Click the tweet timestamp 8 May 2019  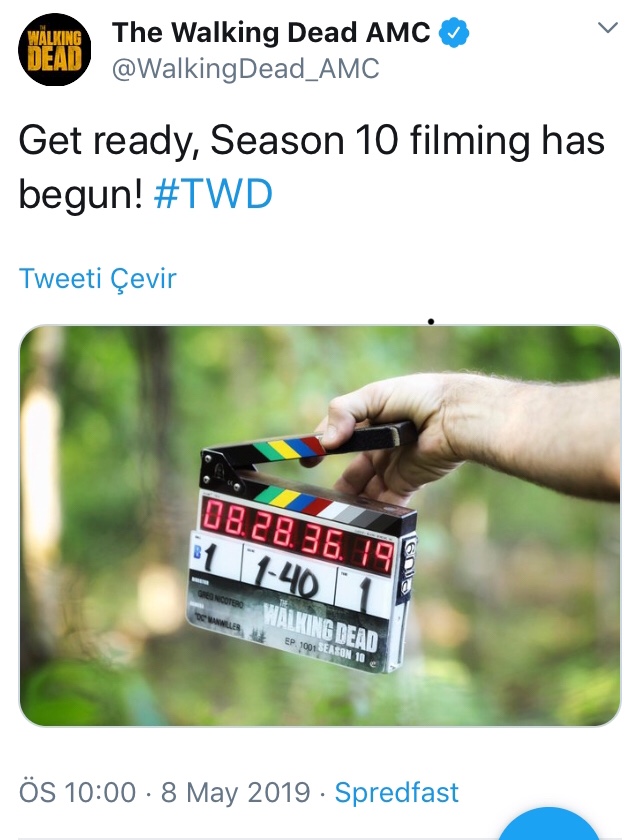(236, 792)
